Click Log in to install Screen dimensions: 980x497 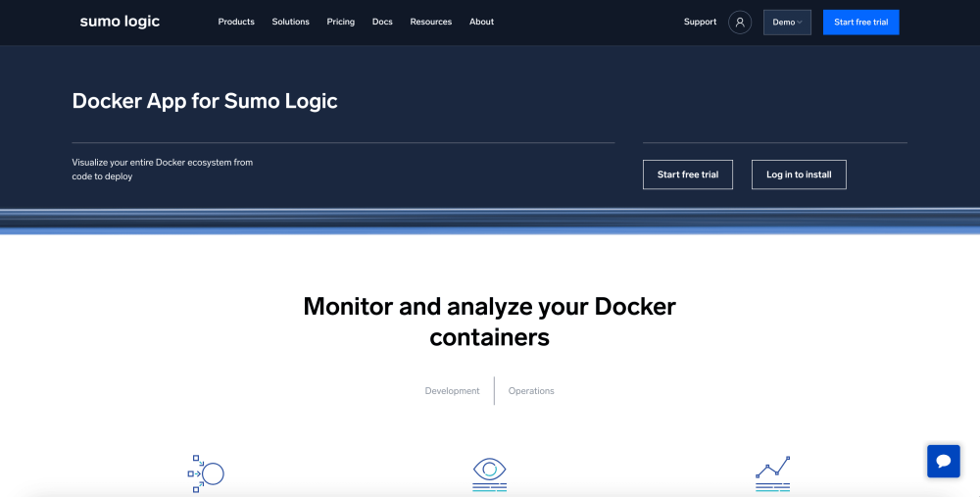tap(799, 174)
